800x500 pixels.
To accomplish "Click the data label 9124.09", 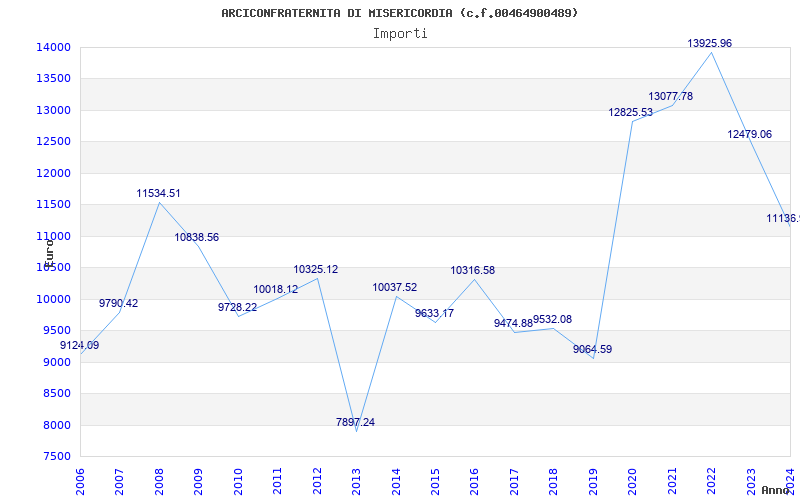I will click(80, 345).
